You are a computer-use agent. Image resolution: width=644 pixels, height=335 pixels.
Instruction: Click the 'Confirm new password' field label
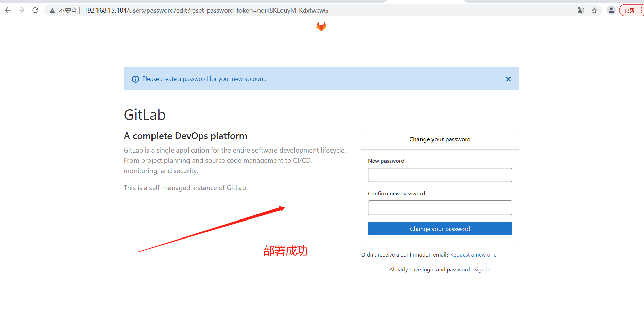(x=396, y=194)
